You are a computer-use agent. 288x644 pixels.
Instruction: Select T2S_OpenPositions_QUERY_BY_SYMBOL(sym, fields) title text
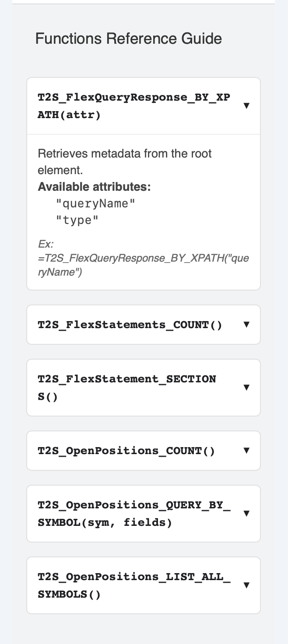[133, 514]
